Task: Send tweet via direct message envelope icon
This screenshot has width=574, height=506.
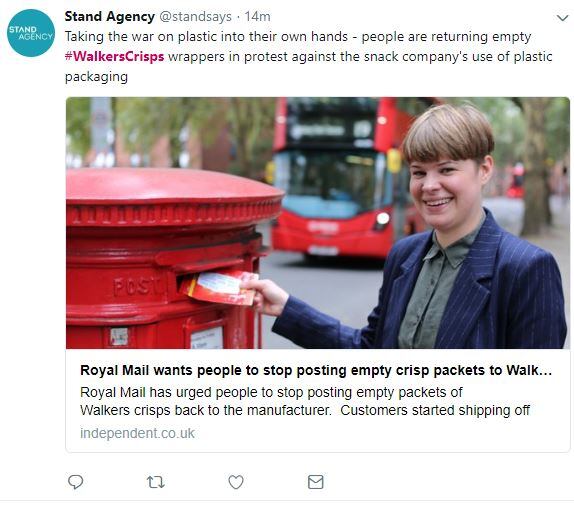Action: [316, 482]
